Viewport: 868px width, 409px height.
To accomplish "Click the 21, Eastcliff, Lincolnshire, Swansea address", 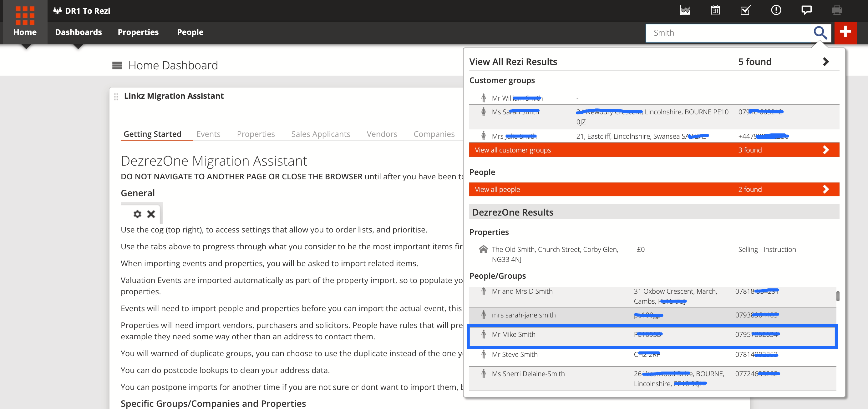I will pyautogui.click(x=642, y=136).
